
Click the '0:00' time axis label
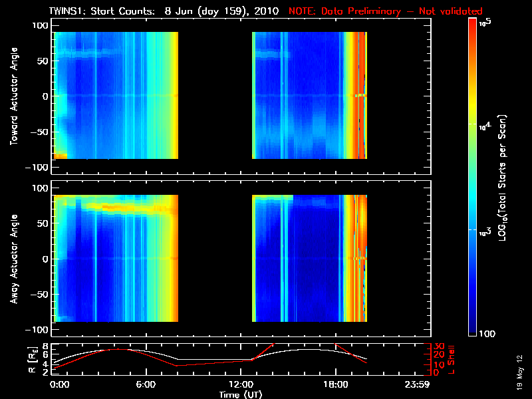59,385
